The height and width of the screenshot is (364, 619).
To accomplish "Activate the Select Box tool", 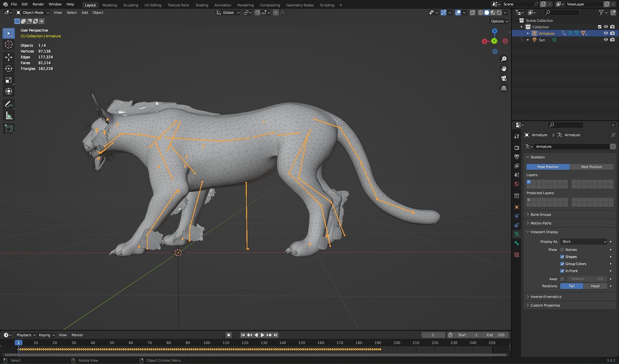I will [9, 33].
